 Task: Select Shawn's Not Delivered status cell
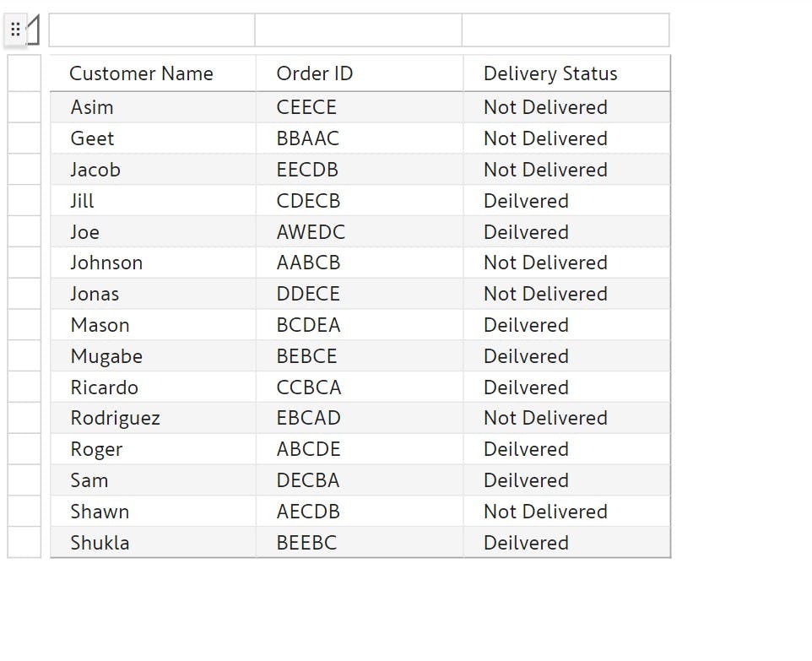[566, 512]
